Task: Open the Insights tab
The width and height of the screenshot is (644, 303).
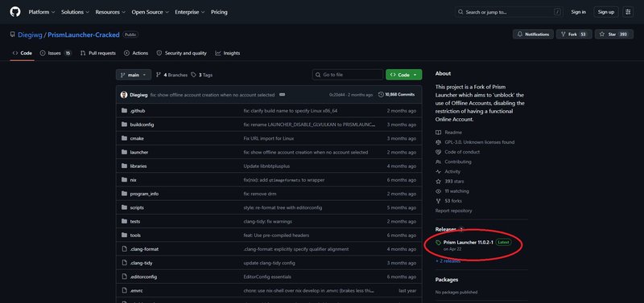Action: click(228, 53)
